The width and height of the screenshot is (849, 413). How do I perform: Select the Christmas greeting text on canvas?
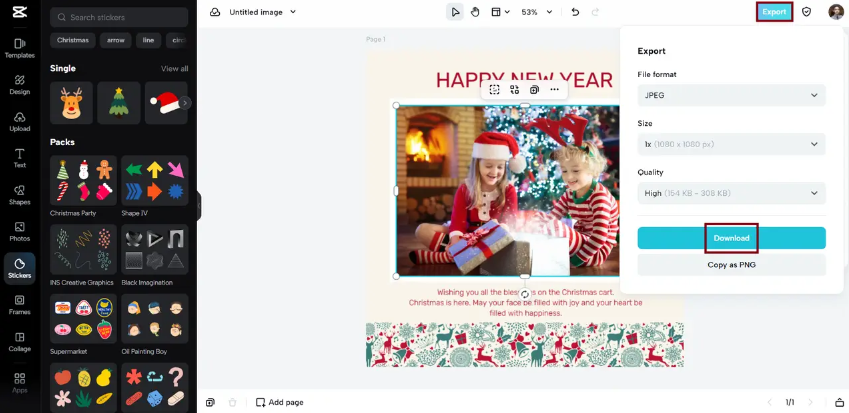(525, 303)
